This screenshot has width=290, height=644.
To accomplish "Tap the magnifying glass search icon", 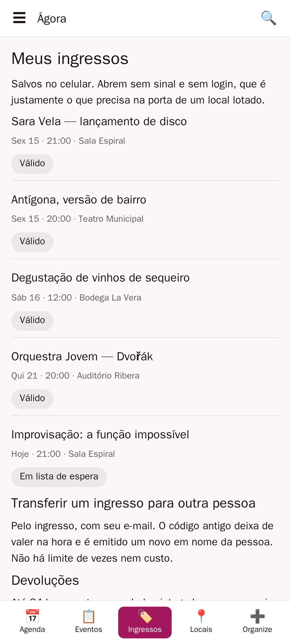I will 269,18.
